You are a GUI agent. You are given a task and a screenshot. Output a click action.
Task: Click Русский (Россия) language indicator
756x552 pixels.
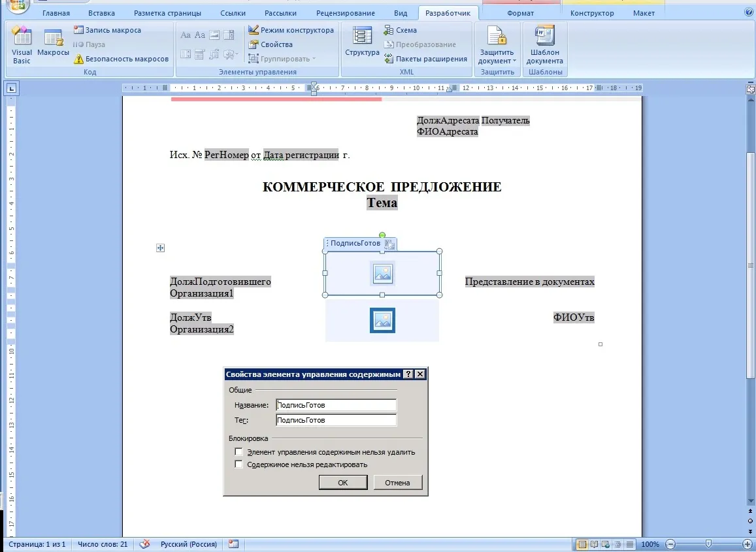tap(189, 544)
